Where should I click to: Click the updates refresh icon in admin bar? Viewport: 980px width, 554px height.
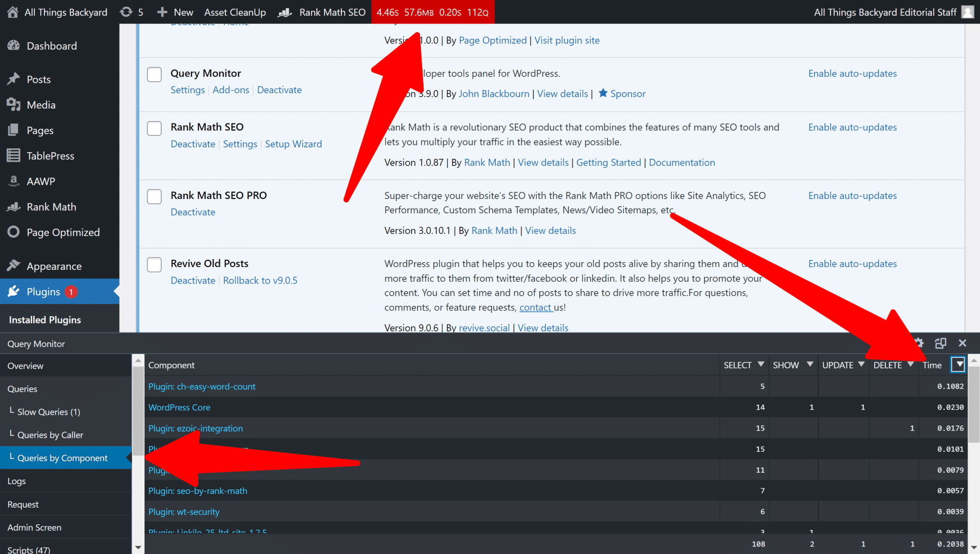(x=126, y=12)
